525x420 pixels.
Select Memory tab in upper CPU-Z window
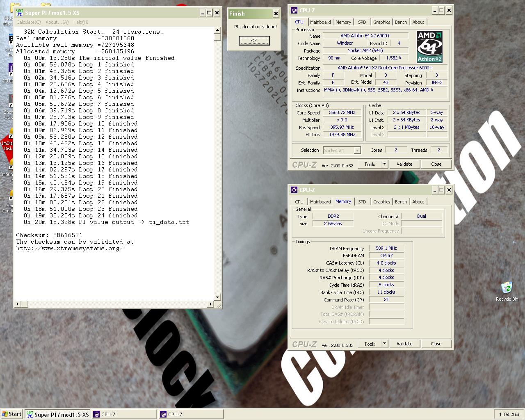coord(343,22)
